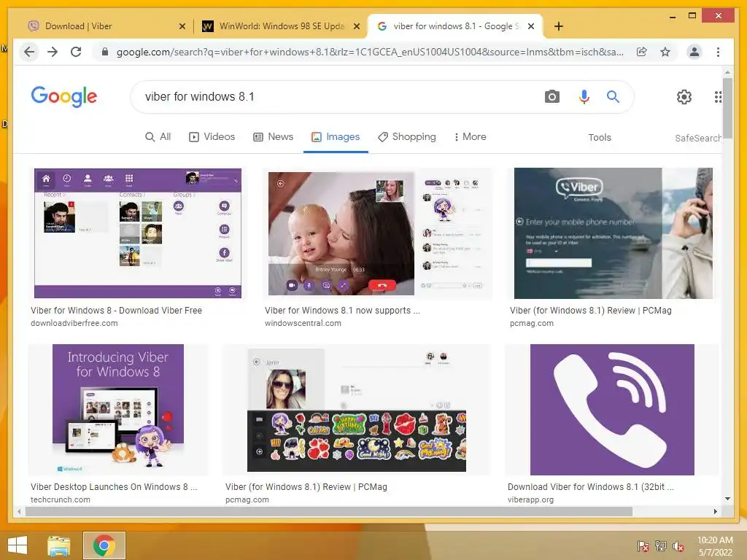
Task: Bookmark this page with the star
Action: (665, 52)
